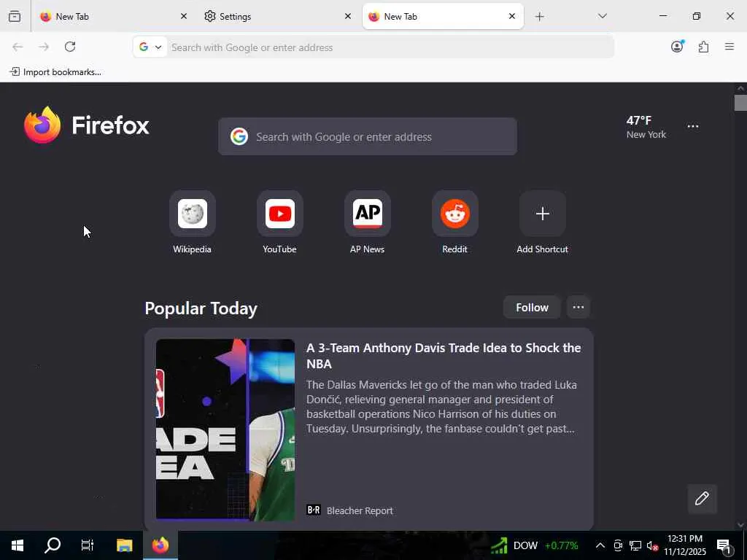The image size is (747, 560).
Task: Click the trade idea article thumbnail
Action: point(225,429)
